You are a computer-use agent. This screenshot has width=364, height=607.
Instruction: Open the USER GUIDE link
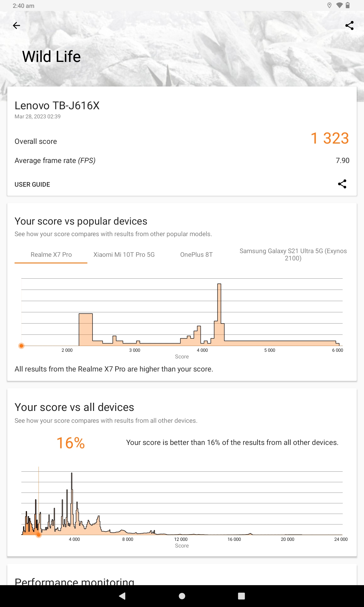point(32,185)
